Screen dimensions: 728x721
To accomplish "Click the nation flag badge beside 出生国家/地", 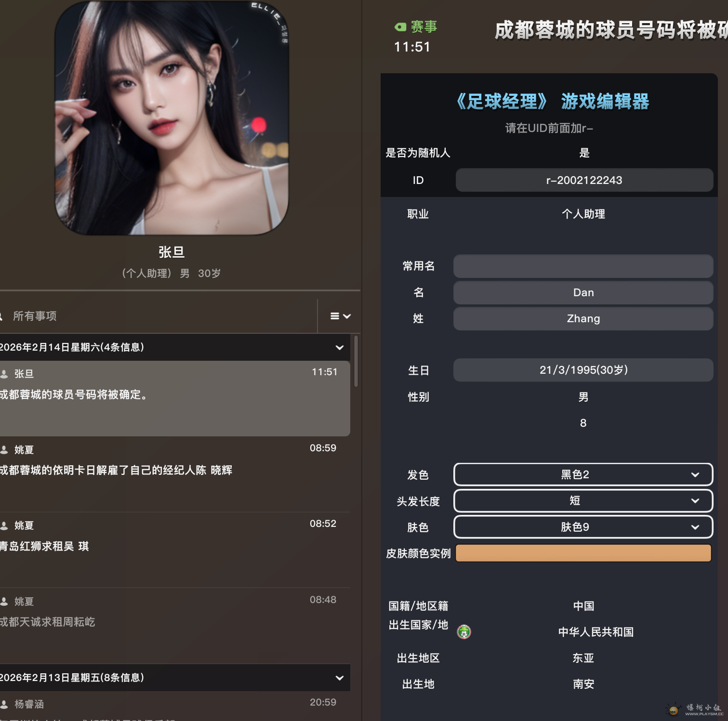I will (464, 631).
